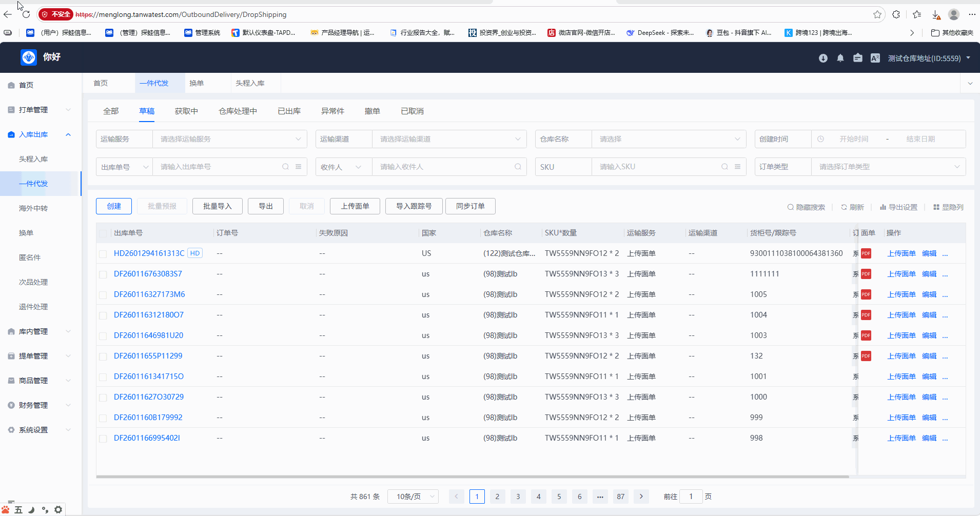The height and width of the screenshot is (516, 980).
Task: Switch to the 仓库处理中 status tab
Action: point(238,111)
